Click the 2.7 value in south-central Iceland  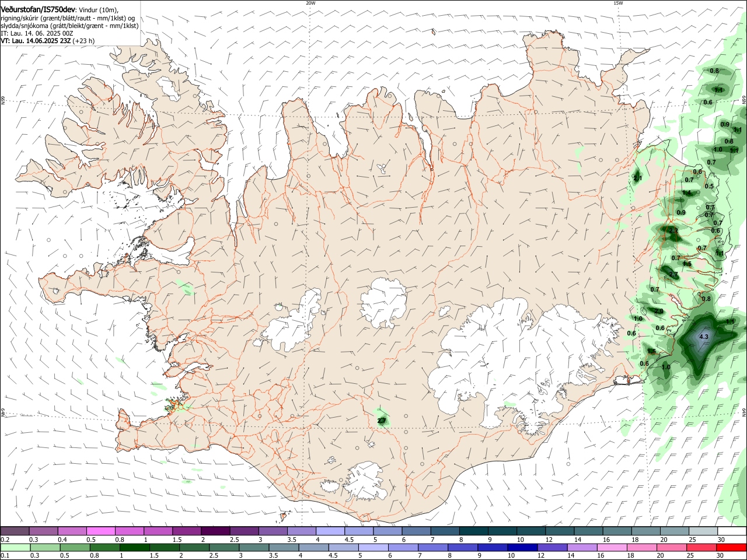point(382,420)
